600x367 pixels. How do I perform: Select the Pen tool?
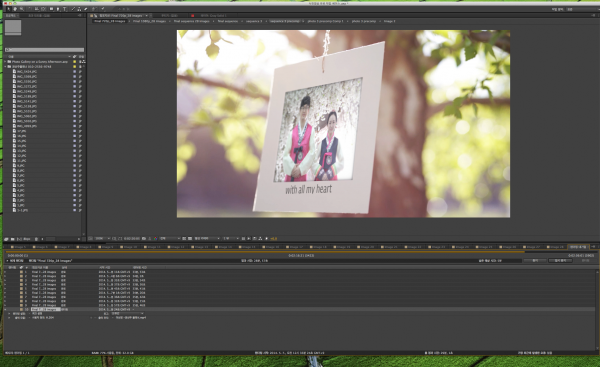pos(58,9)
